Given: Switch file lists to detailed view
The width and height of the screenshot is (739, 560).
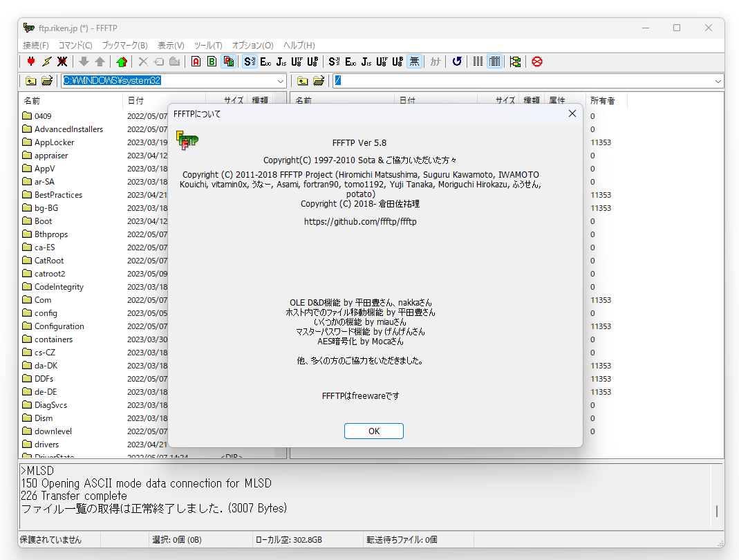Looking at the screenshot, I should (x=495, y=62).
